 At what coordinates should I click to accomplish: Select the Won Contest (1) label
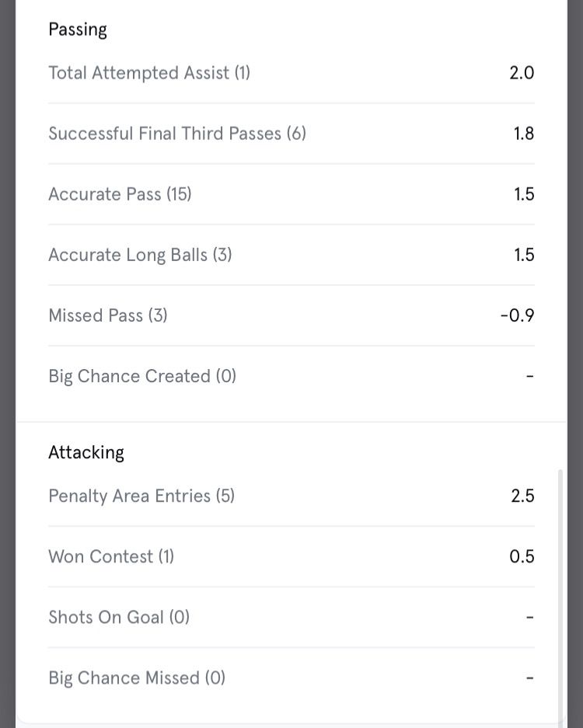tap(111, 556)
